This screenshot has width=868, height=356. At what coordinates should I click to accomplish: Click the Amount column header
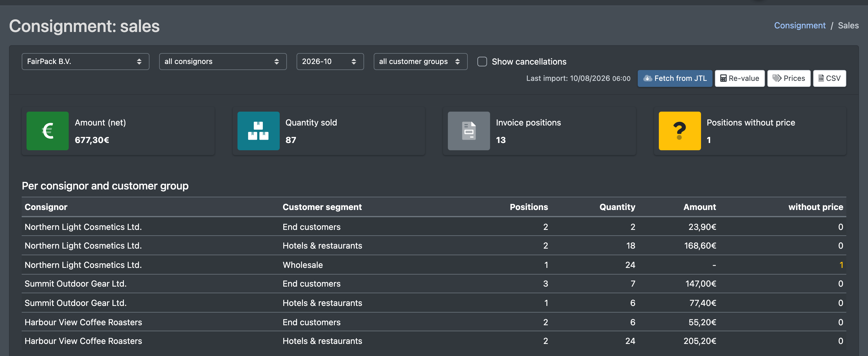[x=700, y=207]
